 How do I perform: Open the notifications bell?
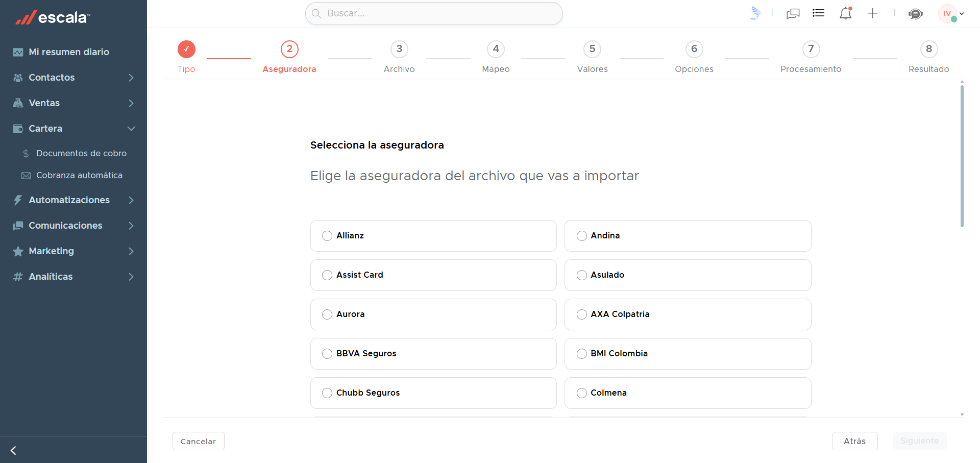(x=846, y=13)
